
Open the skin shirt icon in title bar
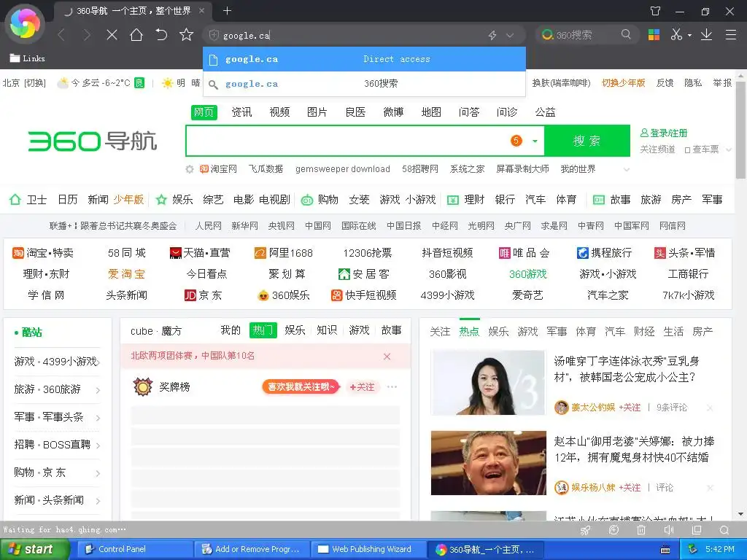(x=656, y=11)
